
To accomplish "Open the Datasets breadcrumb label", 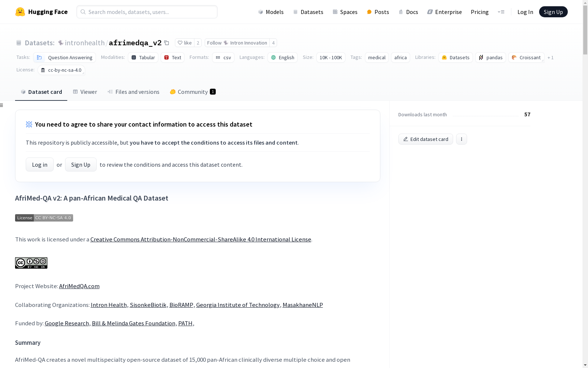I will 40,43.
